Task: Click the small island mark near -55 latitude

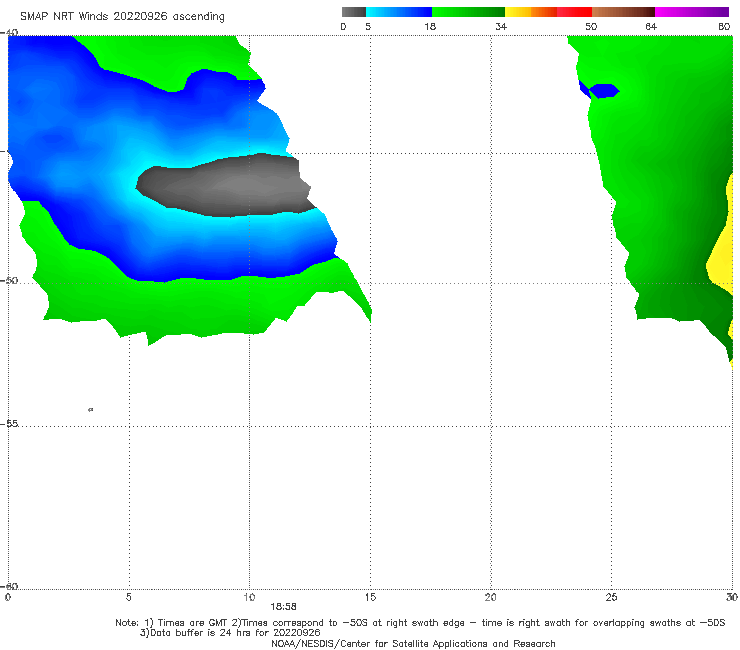Action: 91,409
